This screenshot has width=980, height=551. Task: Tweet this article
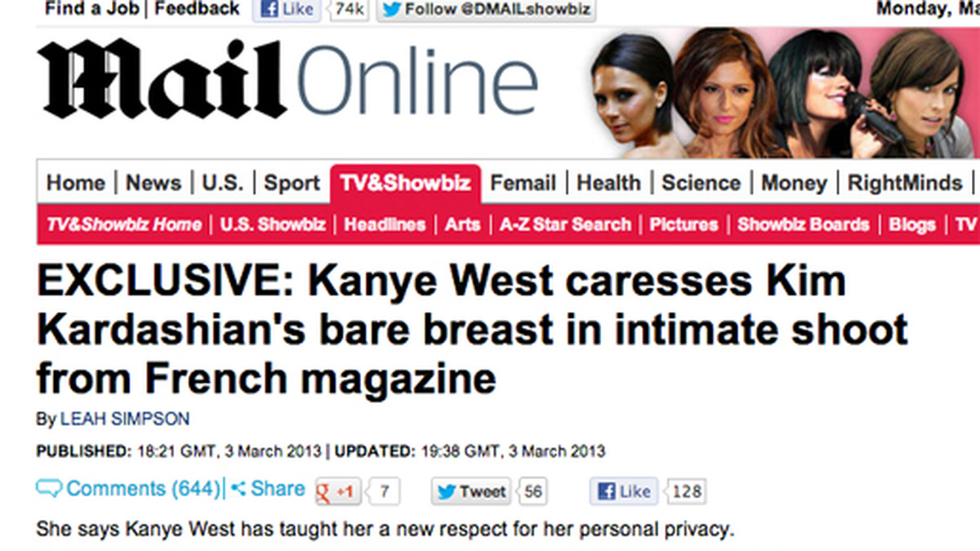(471, 491)
